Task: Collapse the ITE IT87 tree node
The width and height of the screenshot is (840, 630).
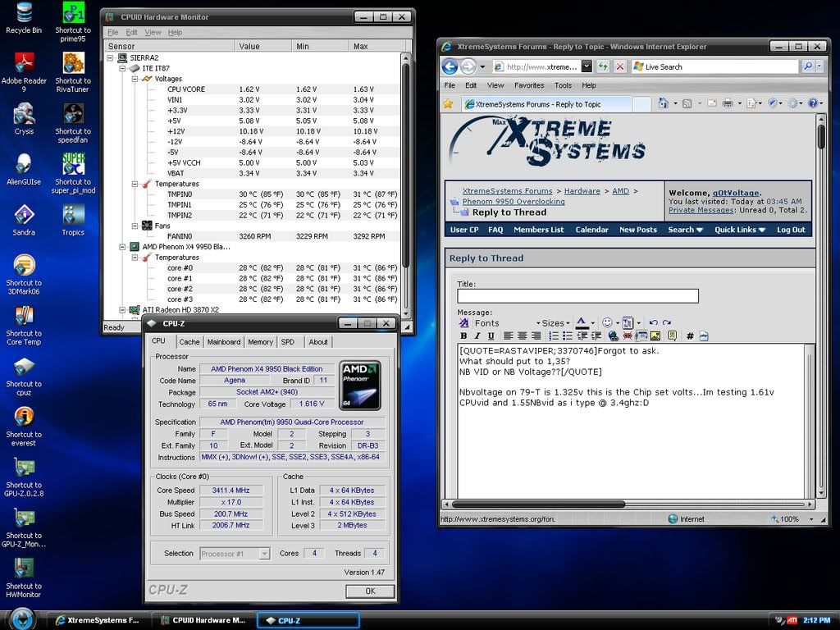Action: click(123, 69)
